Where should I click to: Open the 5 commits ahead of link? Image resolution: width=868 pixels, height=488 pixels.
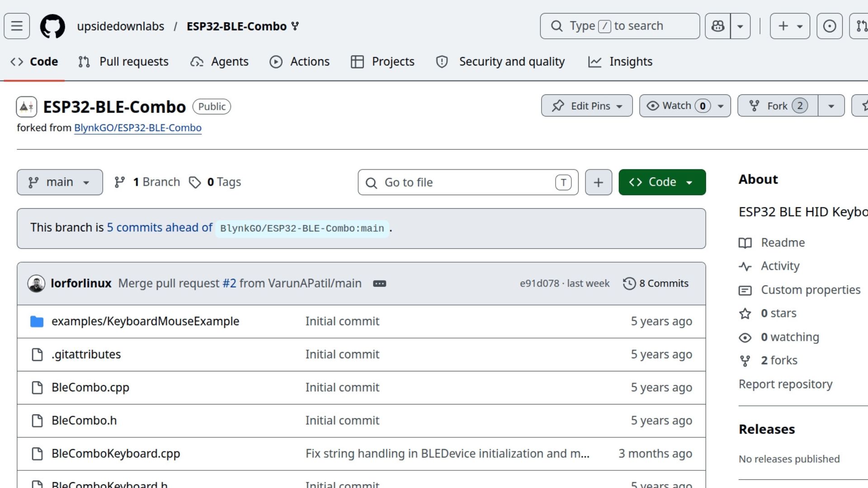pos(160,227)
